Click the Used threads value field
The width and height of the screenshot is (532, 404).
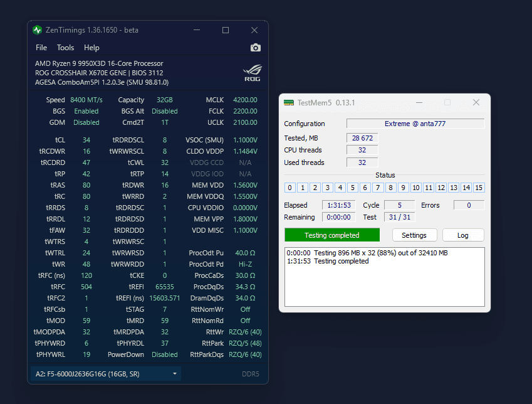point(362,162)
